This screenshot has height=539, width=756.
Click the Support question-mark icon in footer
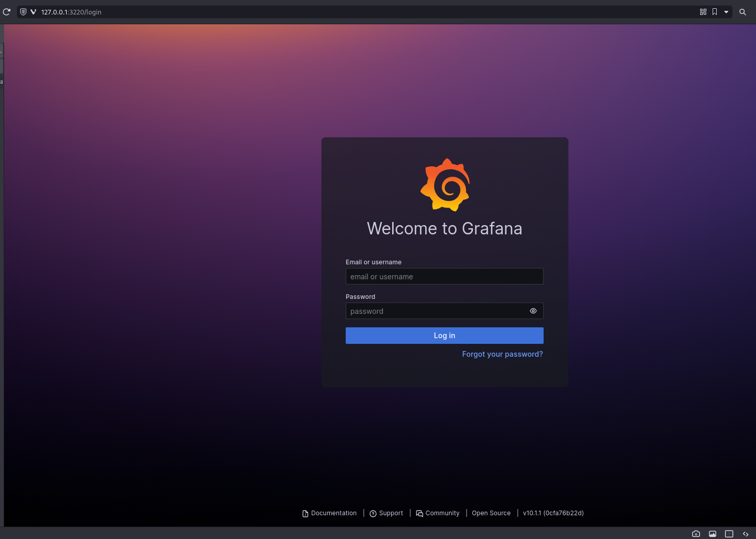click(x=373, y=514)
